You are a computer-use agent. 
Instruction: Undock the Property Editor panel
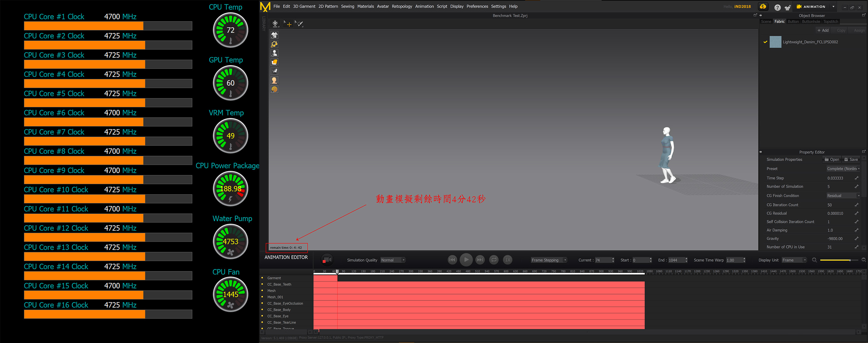click(863, 152)
